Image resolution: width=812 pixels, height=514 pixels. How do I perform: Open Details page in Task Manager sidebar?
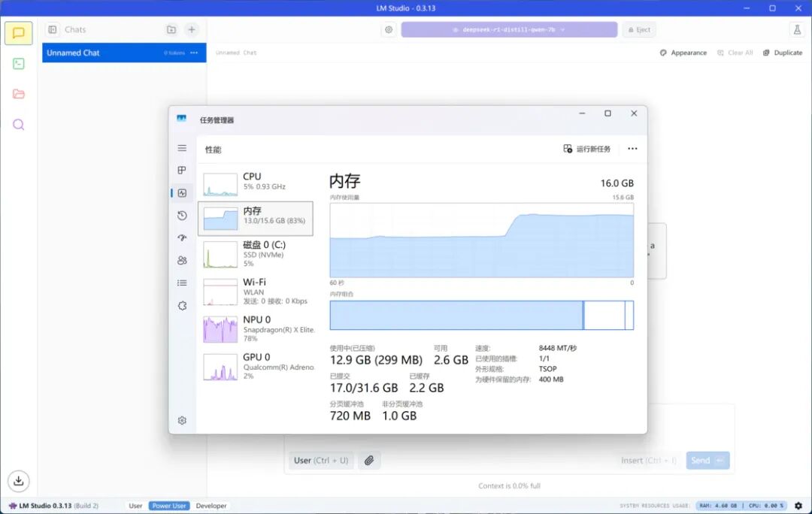182,283
